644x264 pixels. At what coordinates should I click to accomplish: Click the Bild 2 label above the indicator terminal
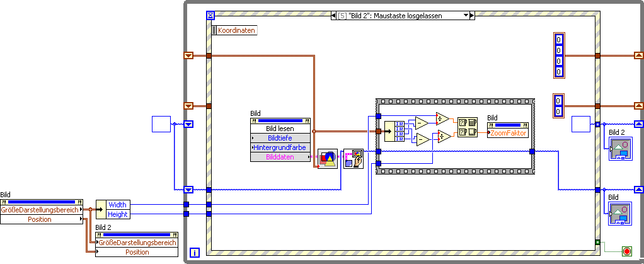coord(616,132)
